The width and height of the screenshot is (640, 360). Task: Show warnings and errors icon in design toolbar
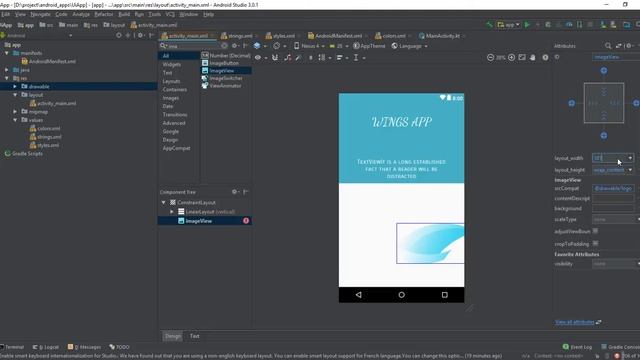click(x=545, y=58)
